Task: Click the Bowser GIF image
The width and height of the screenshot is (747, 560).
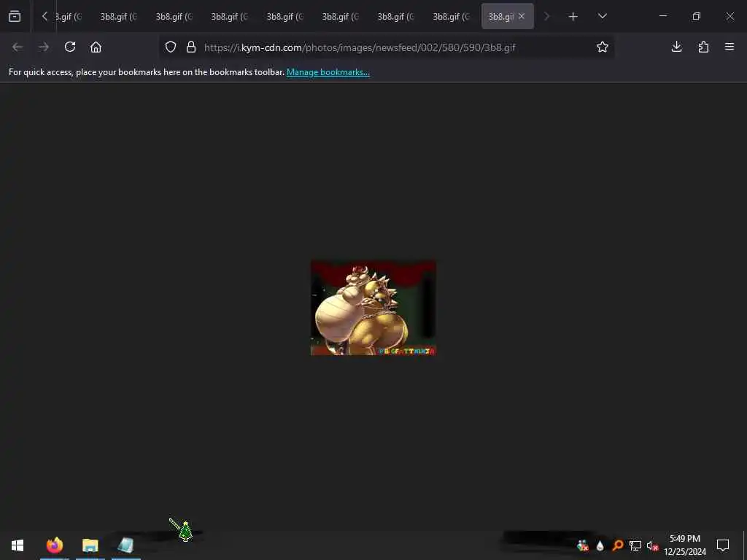Action: (373, 308)
